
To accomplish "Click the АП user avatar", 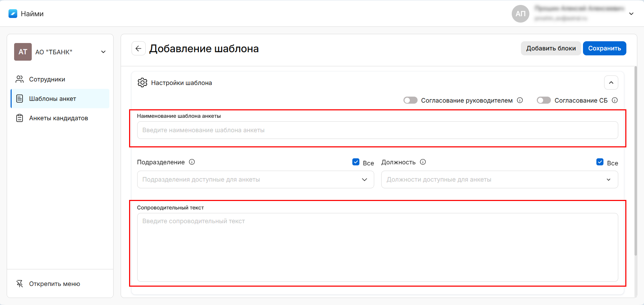I will coord(520,14).
